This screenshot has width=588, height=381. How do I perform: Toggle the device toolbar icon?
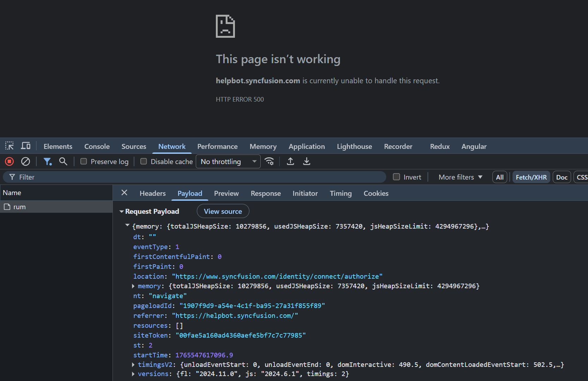[26, 146]
